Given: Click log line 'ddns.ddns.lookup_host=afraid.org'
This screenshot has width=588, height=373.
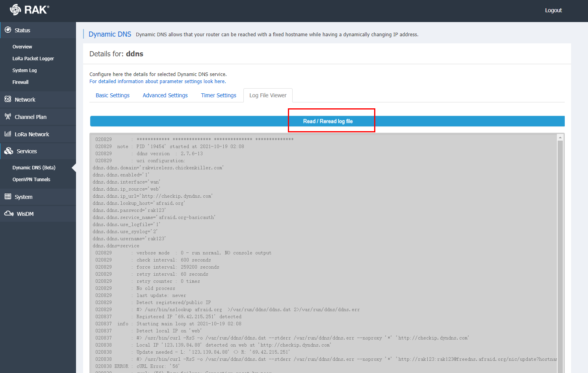Looking at the screenshot, I should [139, 203].
